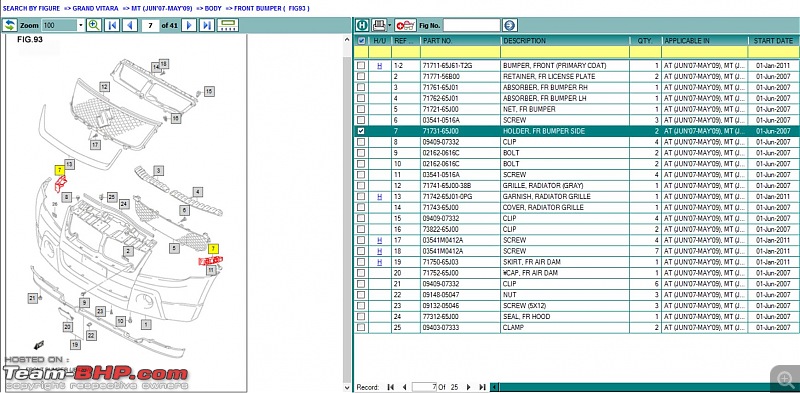The height and width of the screenshot is (393, 800).
Task: Open H link for ref 19 skirt
Action: [x=380, y=262]
